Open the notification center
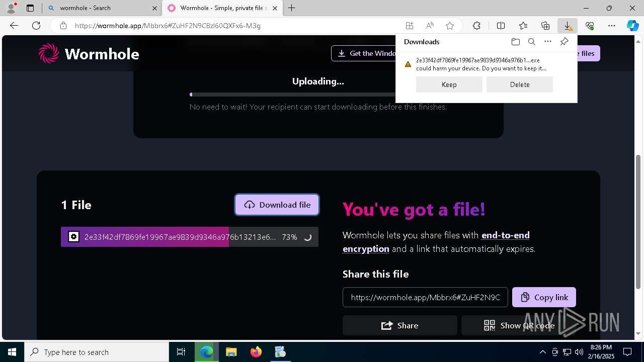Screen dimensions: 644x362 point(628,352)
